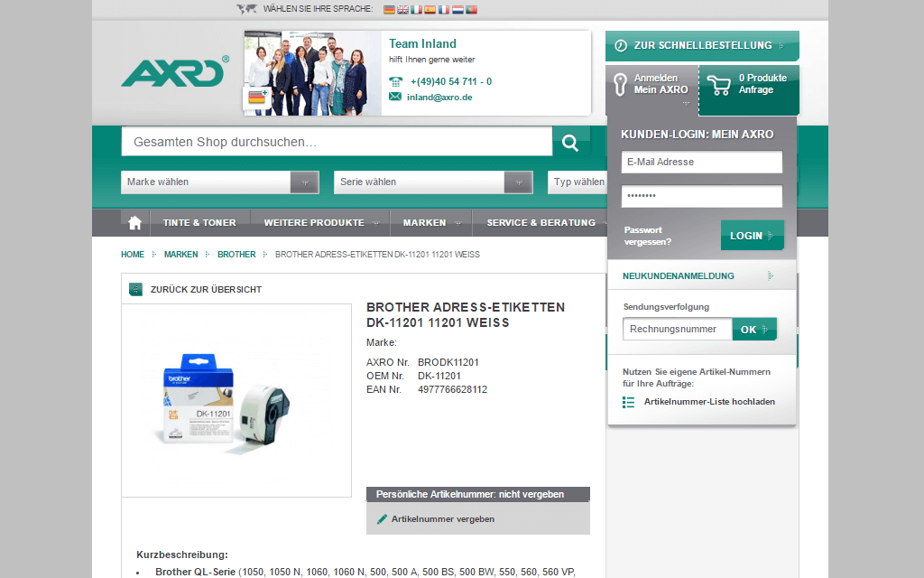This screenshot has height=578, width=924.
Task: Pick the Spanish flag language
Action: 430,9
